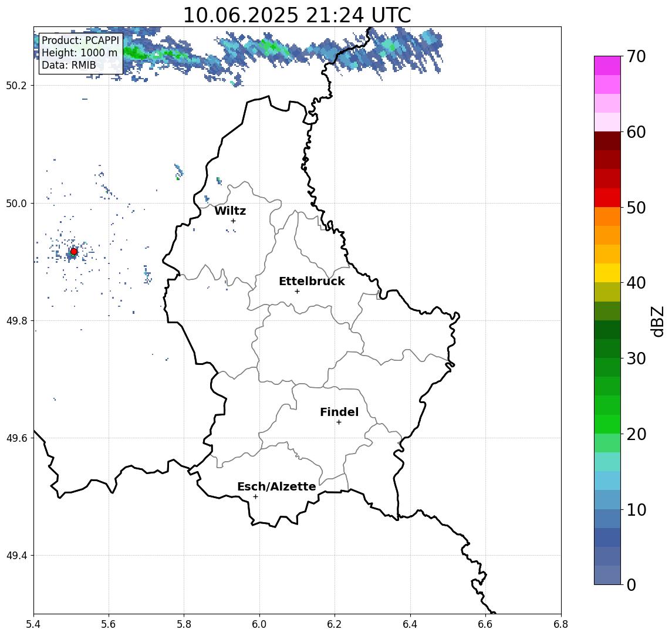Viewport: 672px width, 636px height.
Task: Click the 40 tick label on colorbar
Action: click(636, 283)
